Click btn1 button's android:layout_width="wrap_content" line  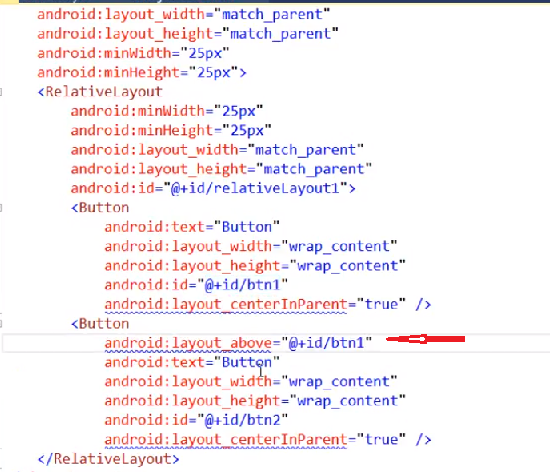pyautogui.click(x=251, y=246)
